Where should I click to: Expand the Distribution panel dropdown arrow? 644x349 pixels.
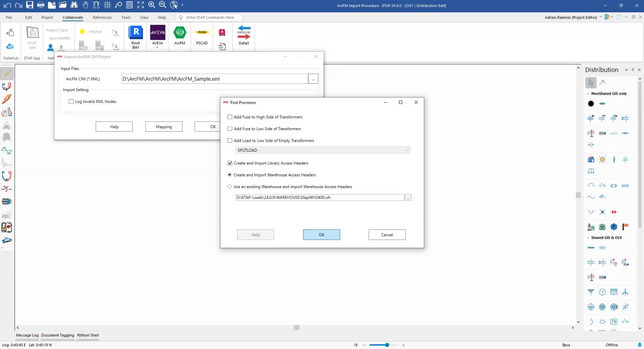point(626,70)
